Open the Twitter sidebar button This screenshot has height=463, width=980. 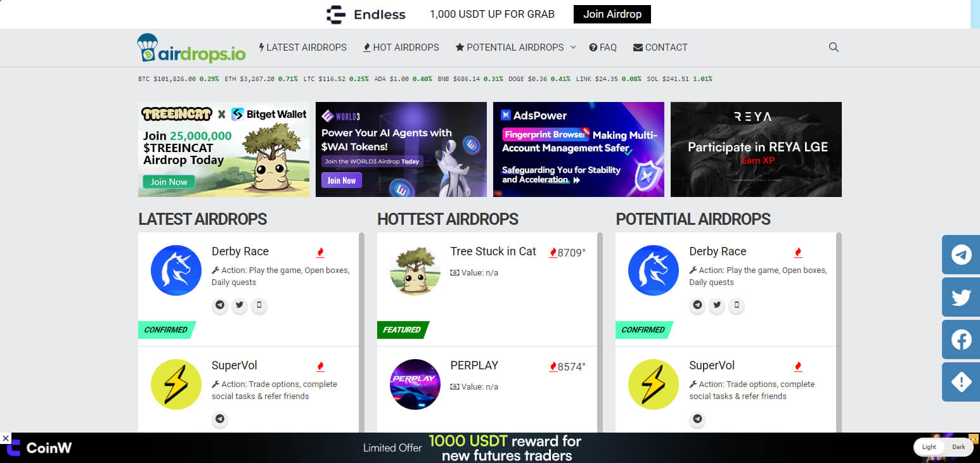[961, 297]
